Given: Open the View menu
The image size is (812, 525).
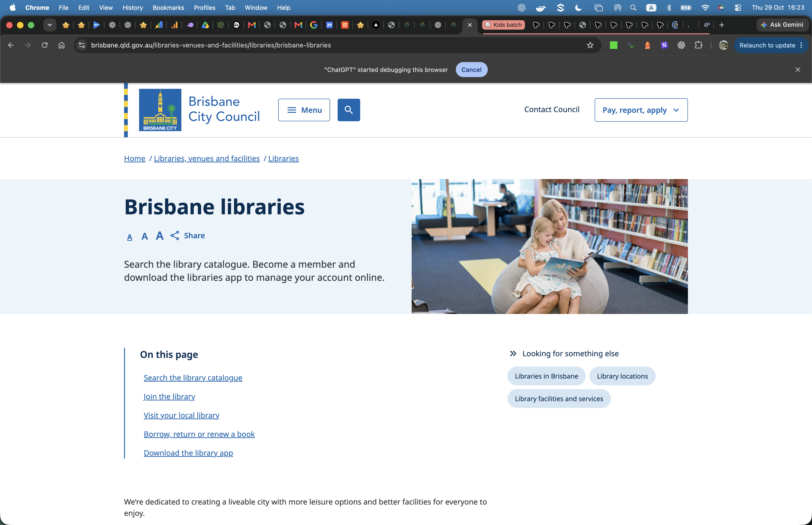Looking at the screenshot, I should (106, 8).
